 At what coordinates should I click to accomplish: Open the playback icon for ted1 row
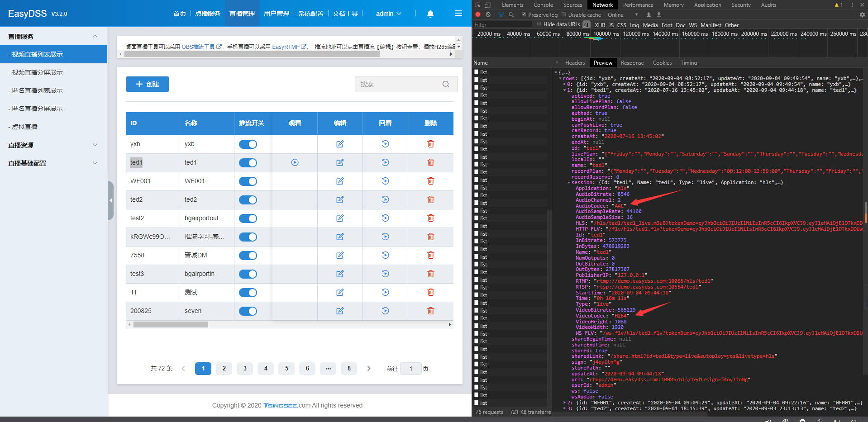tap(386, 162)
